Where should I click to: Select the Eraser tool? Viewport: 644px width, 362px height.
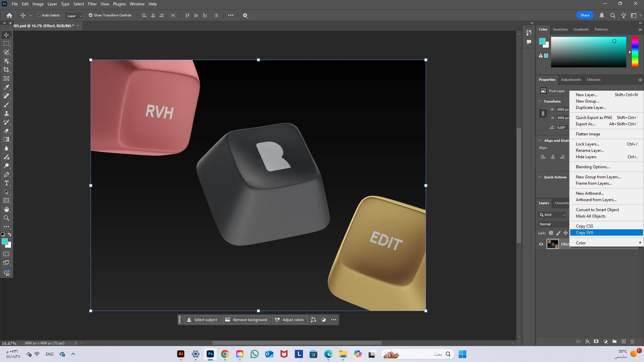(x=6, y=131)
